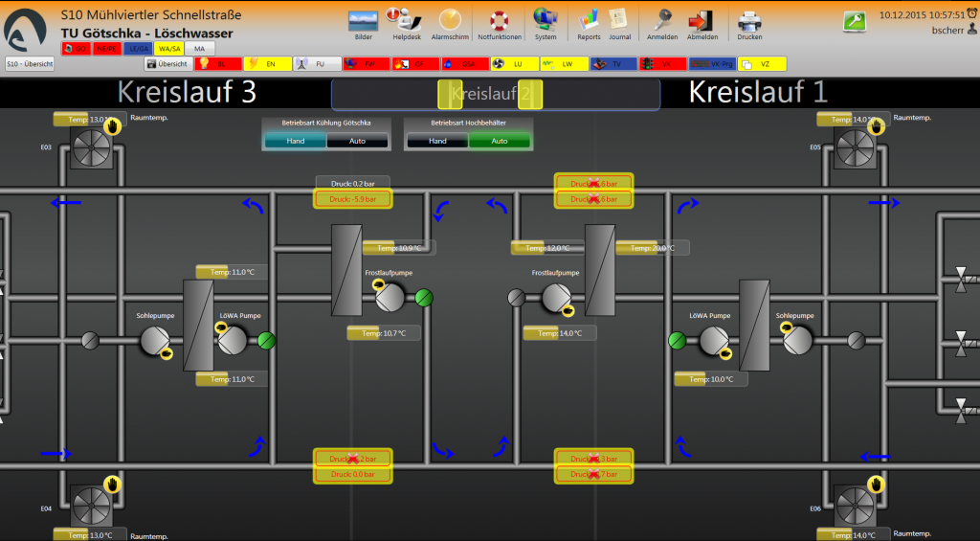The width and height of the screenshot is (980, 541).
Task: Open the FW subsystem button
Action: click(367, 64)
